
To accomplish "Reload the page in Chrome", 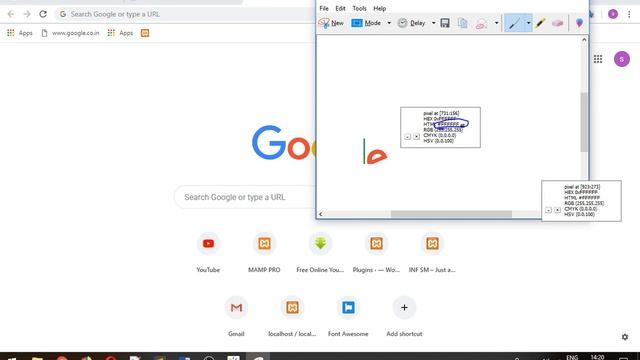I will click(43, 14).
